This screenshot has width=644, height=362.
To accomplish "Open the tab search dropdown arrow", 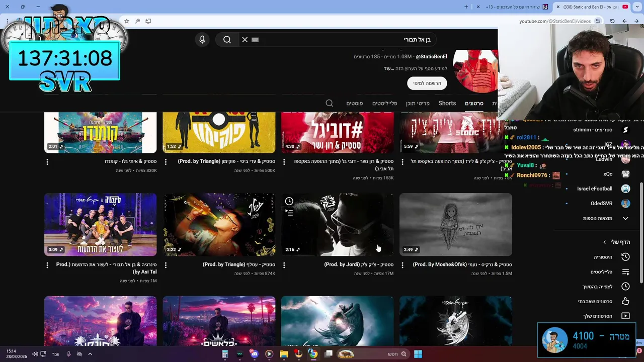I will pyautogui.click(x=636, y=7).
